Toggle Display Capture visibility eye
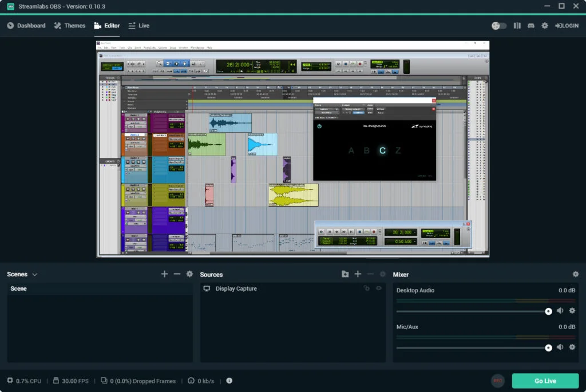The height and width of the screenshot is (392, 586). pos(379,288)
